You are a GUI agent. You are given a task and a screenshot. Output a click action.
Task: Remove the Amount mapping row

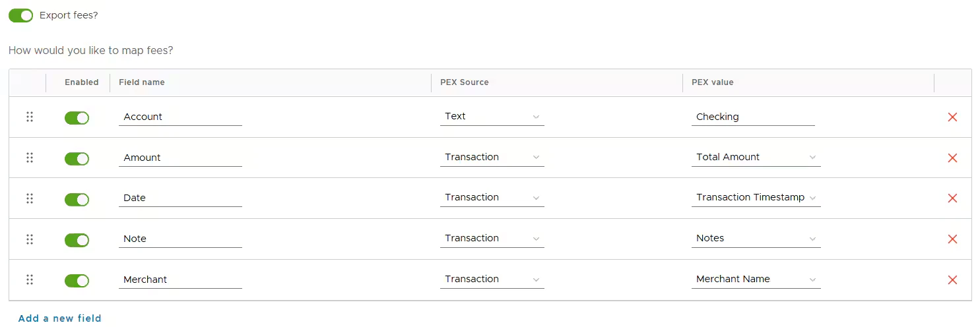[x=952, y=158]
